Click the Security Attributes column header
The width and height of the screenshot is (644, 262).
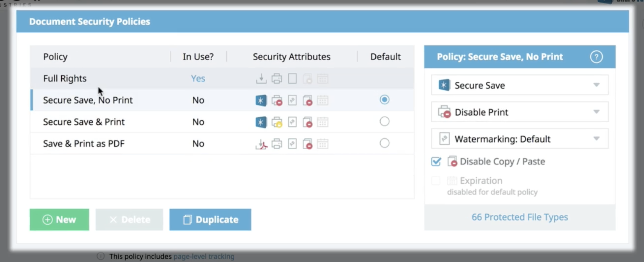[291, 57]
